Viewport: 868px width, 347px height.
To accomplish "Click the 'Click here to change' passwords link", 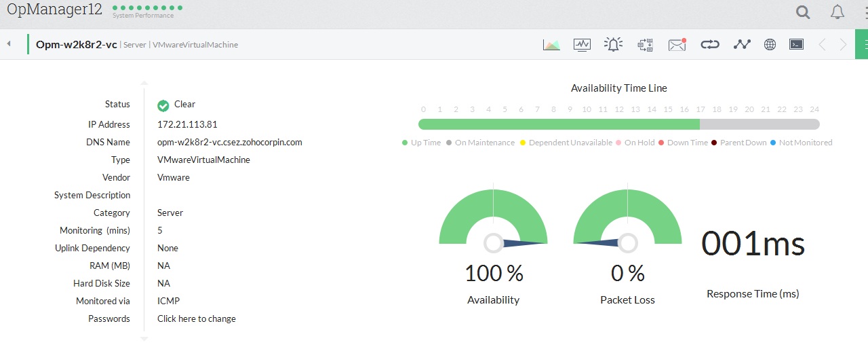I will (x=197, y=318).
